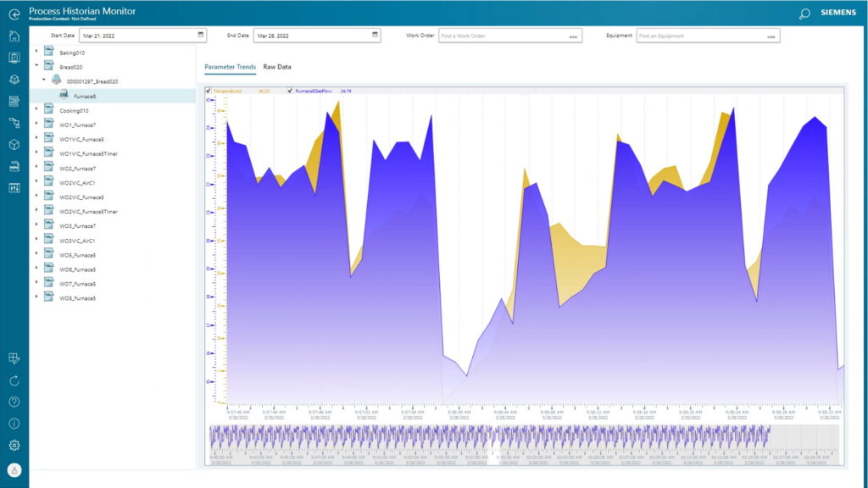Click the Temperature legend label

[227, 91]
